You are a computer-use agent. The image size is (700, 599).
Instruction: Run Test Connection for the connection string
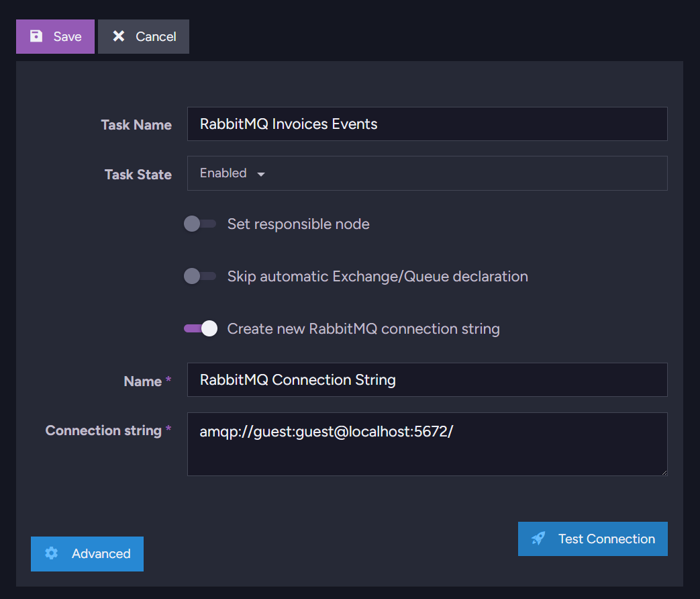(593, 539)
